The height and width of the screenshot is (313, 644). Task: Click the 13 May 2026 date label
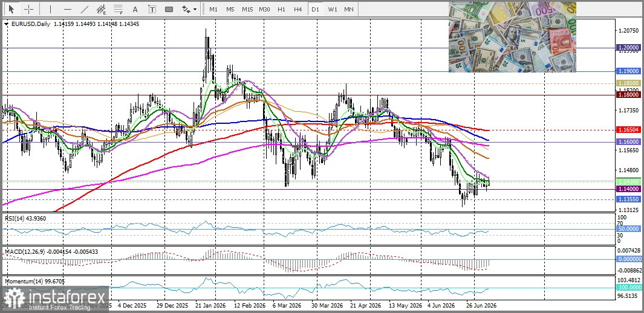click(x=405, y=306)
